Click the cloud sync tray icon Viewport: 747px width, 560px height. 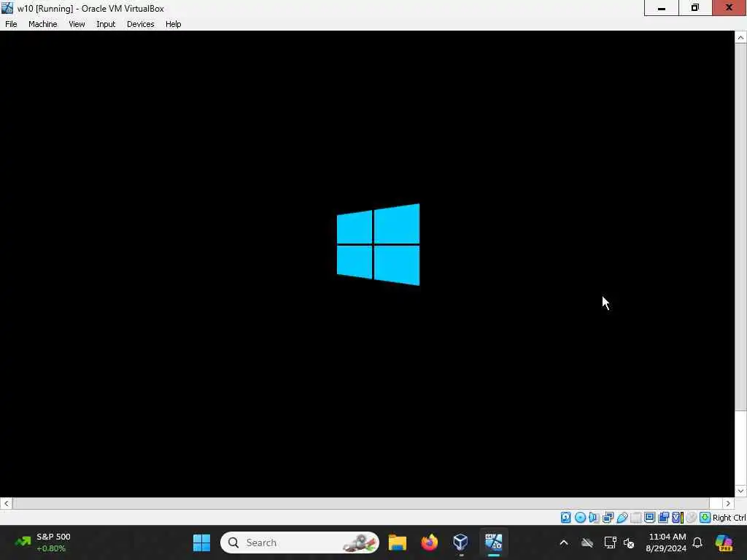point(587,542)
